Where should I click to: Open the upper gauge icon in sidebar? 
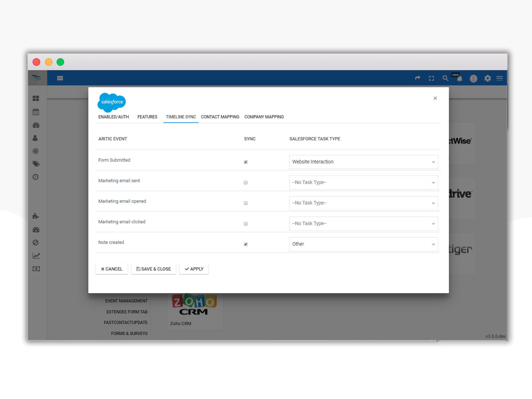coord(36,125)
